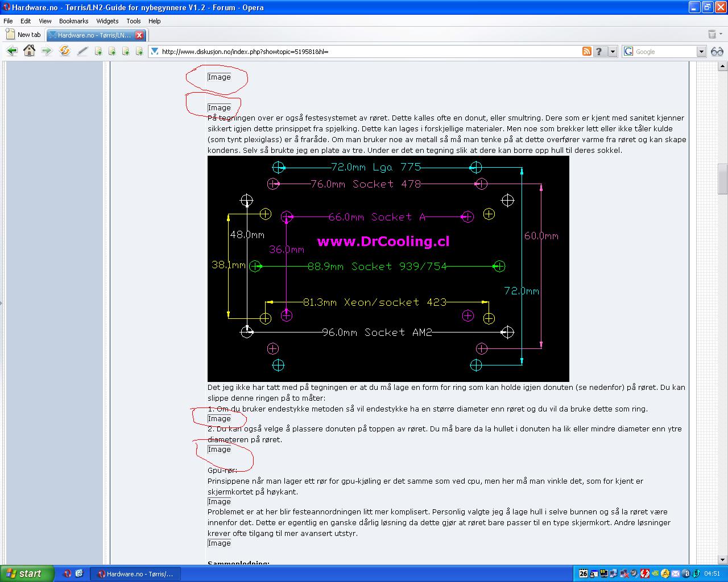Go forward with the Forward arrow
This screenshot has height=582, width=728.
(47, 51)
